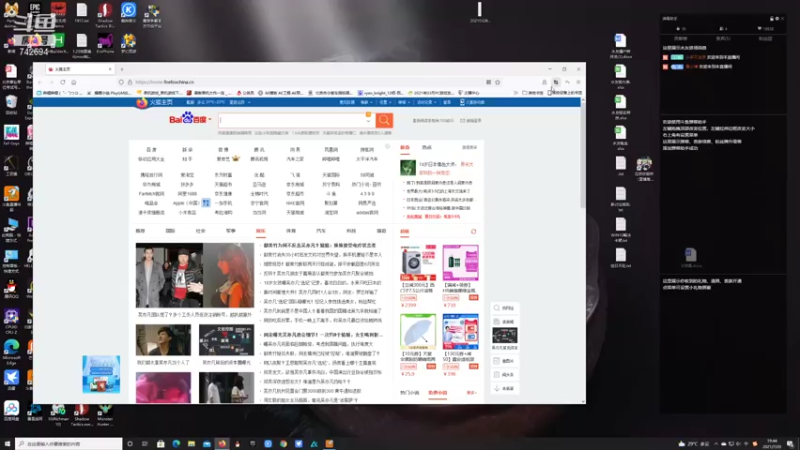Click the taskbar weather 29°C widget
800x450 pixels.
[x=694, y=444]
